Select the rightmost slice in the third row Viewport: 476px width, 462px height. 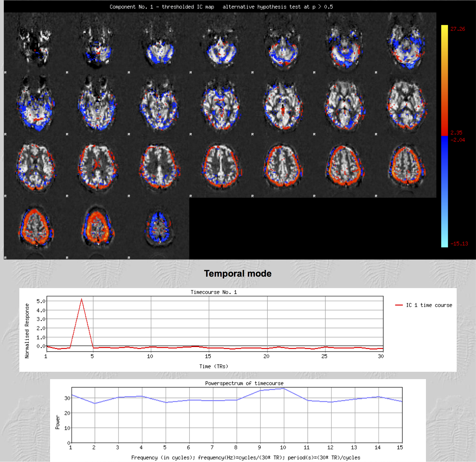[x=406, y=166]
